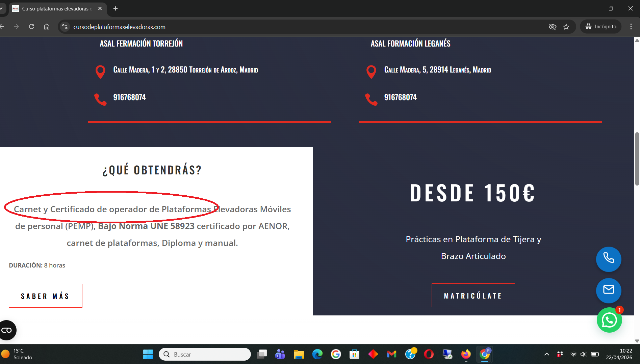
Task: Click the floating blue phone call icon
Action: [x=608, y=259]
